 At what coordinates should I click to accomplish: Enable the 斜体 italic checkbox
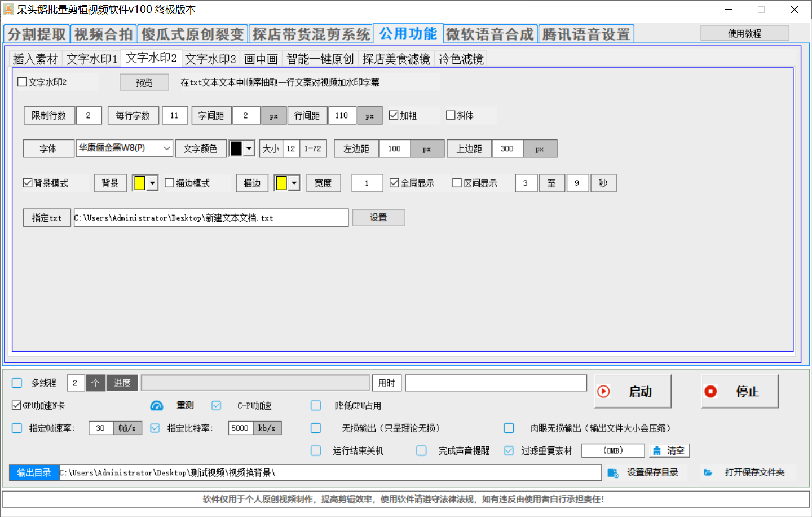[451, 115]
